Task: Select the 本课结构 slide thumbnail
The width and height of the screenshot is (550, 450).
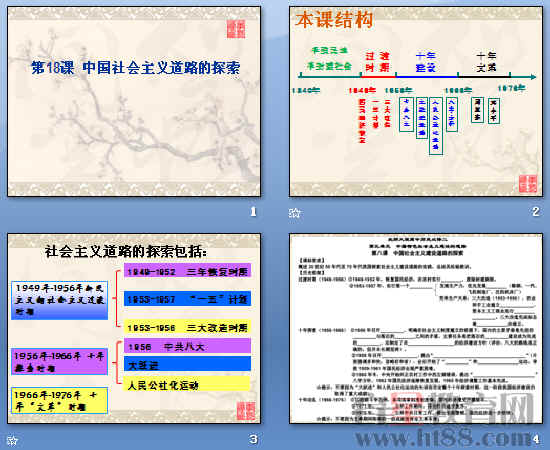Action: pyautogui.click(x=416, y=101)
